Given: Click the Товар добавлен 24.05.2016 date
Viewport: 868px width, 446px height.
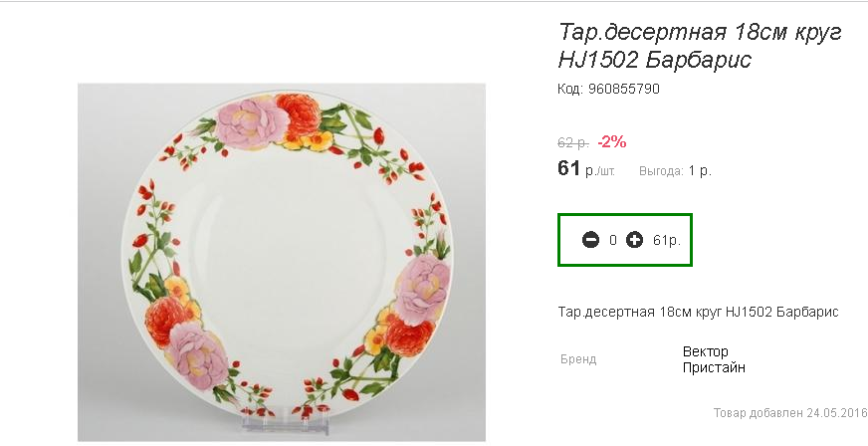Looking at the screenshot, I should click(790, 412).
